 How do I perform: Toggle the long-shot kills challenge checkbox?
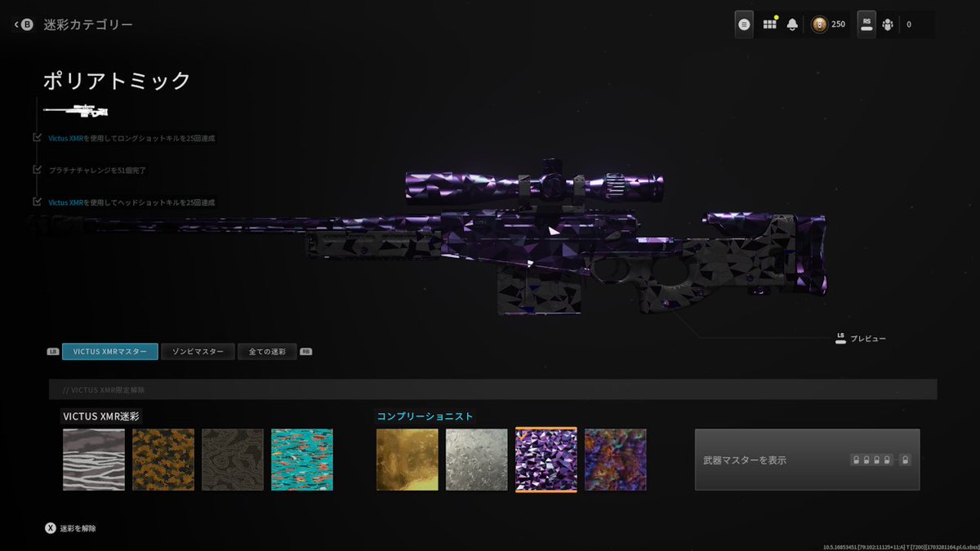(x=37, y=137)
